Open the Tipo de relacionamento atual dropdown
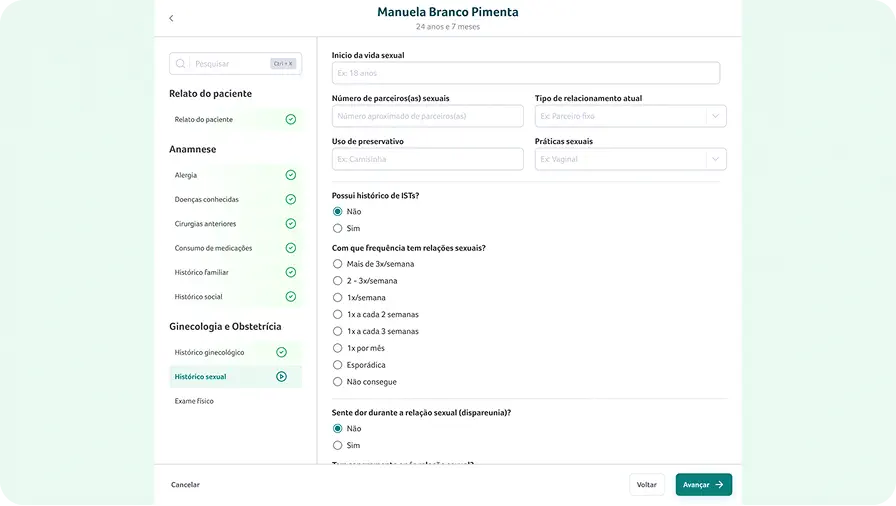This screenshot has height=506, width=896. pos(630,116)
